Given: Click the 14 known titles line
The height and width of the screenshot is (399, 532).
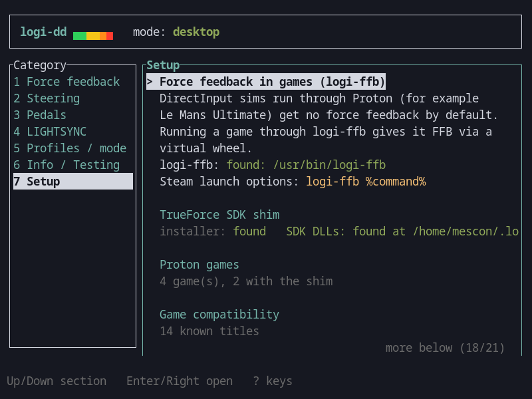Looking at the screenshot, I should [209, 331].
